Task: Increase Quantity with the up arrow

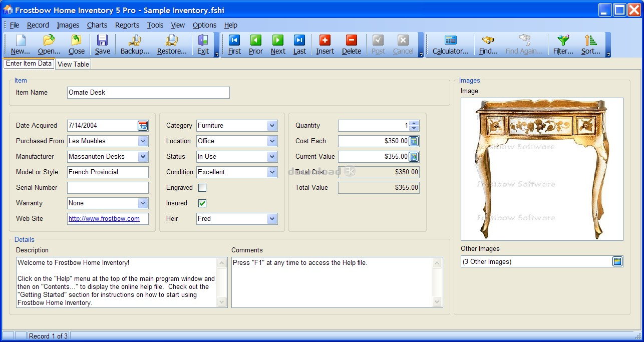Action: [414, 123]
